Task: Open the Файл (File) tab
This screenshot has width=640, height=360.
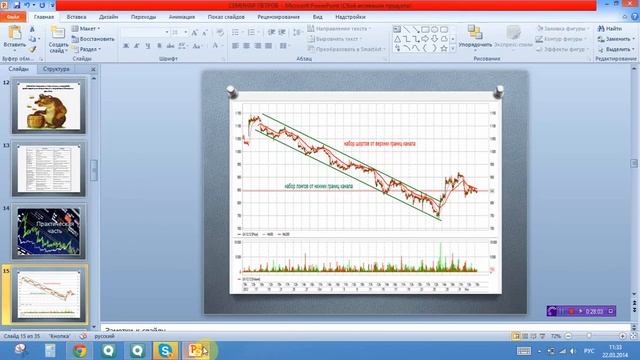Action: point(13,17)
